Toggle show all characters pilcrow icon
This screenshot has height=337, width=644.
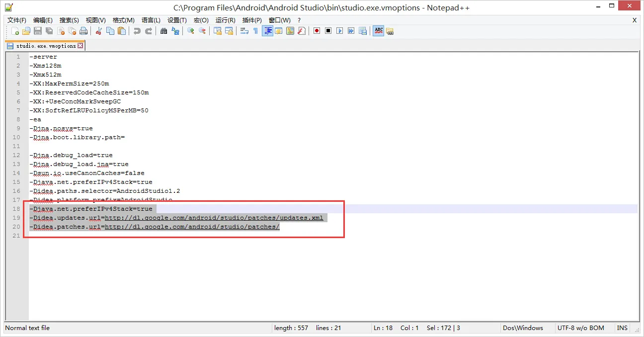coord(255,31)
